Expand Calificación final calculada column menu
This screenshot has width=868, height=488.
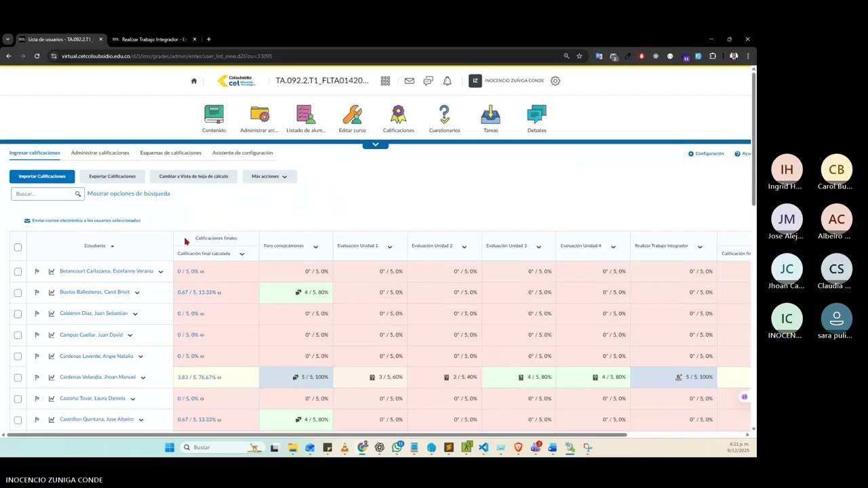pyautogui.click(x=241, y=254)
